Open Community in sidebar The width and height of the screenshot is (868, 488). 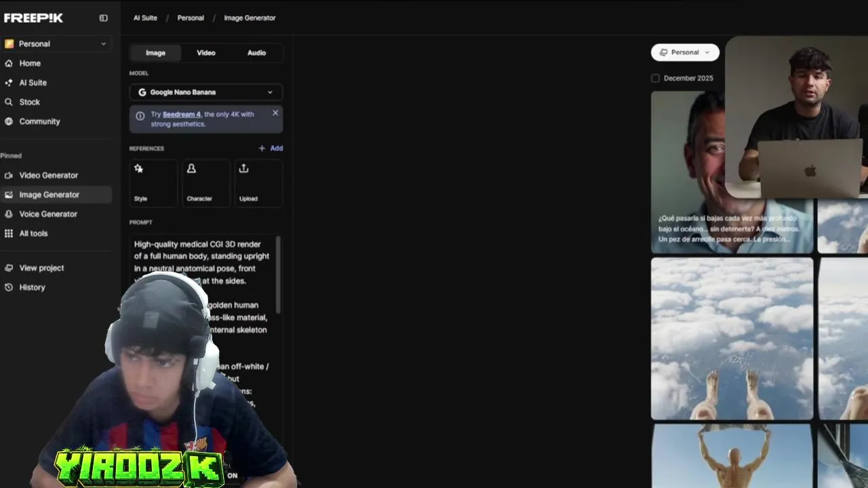pos(40,121)
